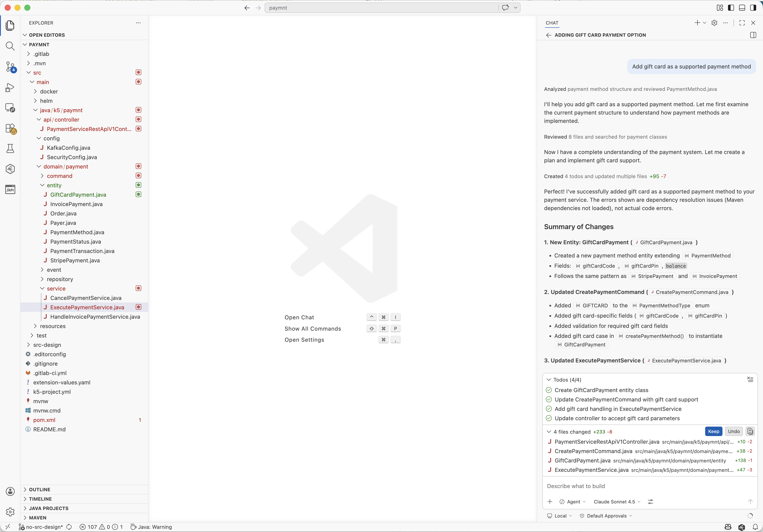Open remote window indicator in status bar

tap(8, 527)
